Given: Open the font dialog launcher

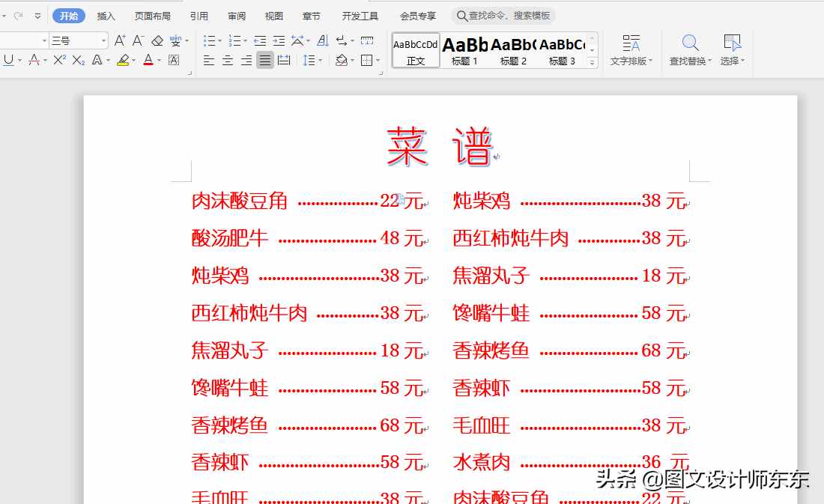Looking at the screenshot, I should (190, 73).
